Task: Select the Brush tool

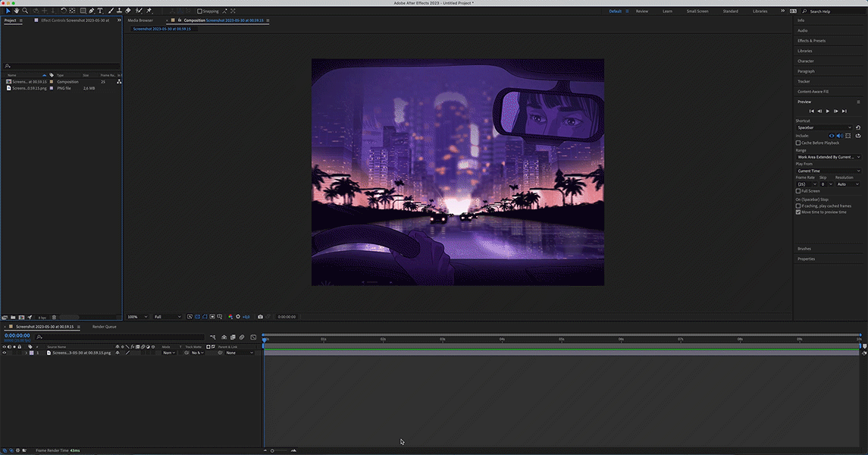Action: tap(111, 11)
